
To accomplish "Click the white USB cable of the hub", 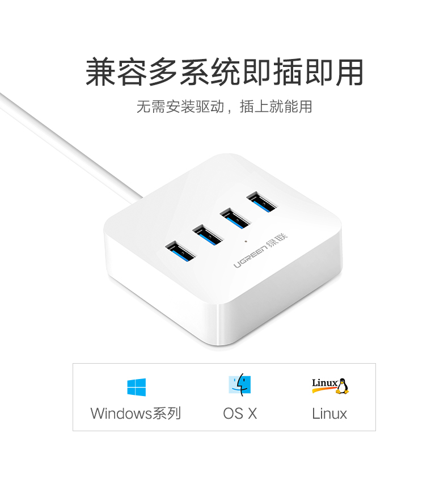I will tap(70, 148).
